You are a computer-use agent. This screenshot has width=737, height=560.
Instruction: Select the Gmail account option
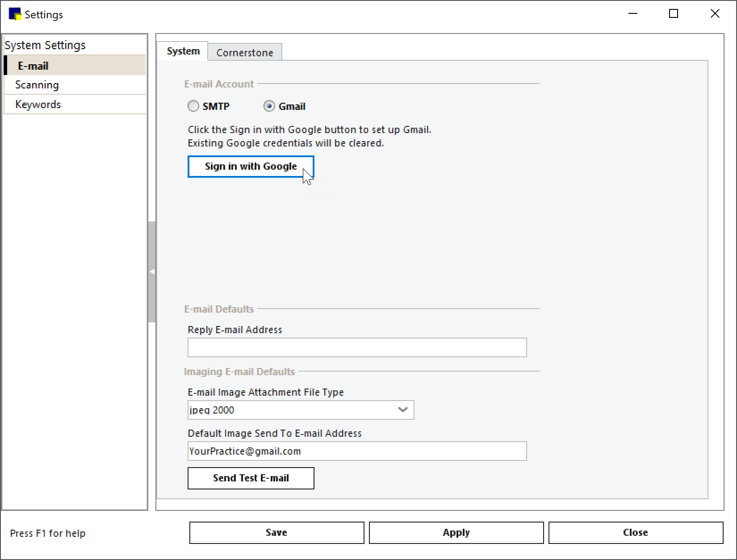[269, 106]
